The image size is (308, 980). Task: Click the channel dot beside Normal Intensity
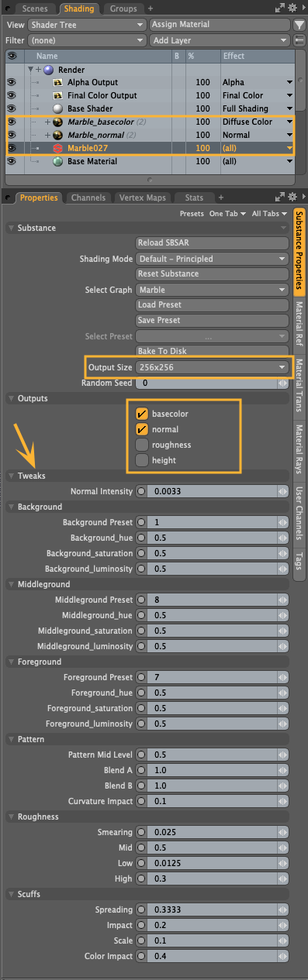141,491
